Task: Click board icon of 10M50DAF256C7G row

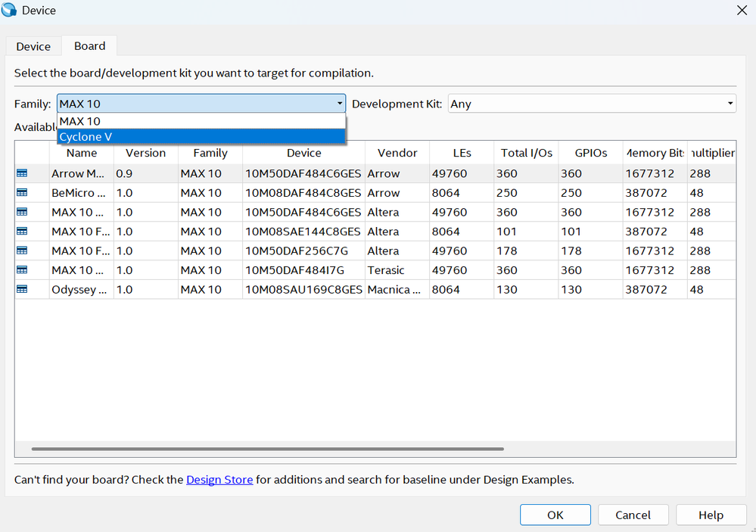Action: tap(22, 250)
